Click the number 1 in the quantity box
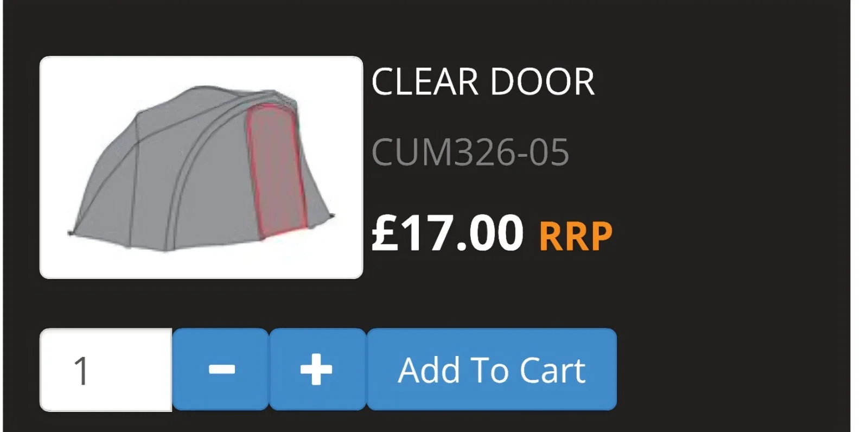Viewport: 868px width, 432px height. coord(81,371)
